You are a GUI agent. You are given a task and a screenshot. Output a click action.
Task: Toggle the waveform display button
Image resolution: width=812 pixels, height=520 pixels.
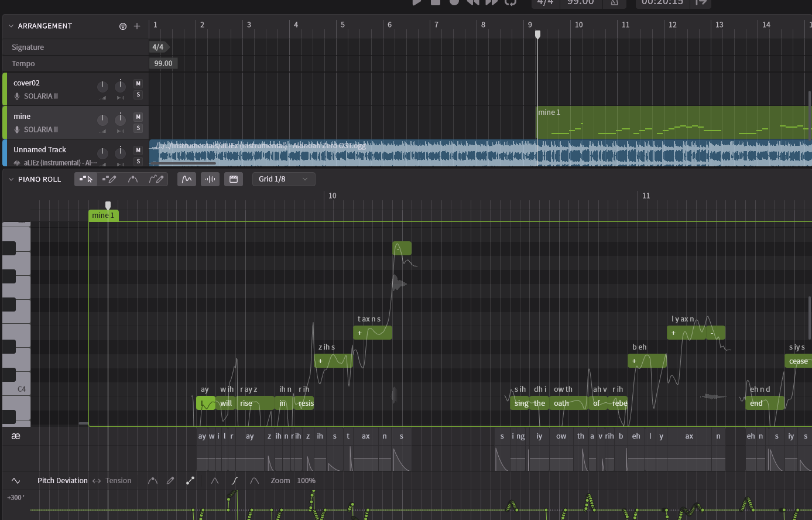click(x=210, y=179)
